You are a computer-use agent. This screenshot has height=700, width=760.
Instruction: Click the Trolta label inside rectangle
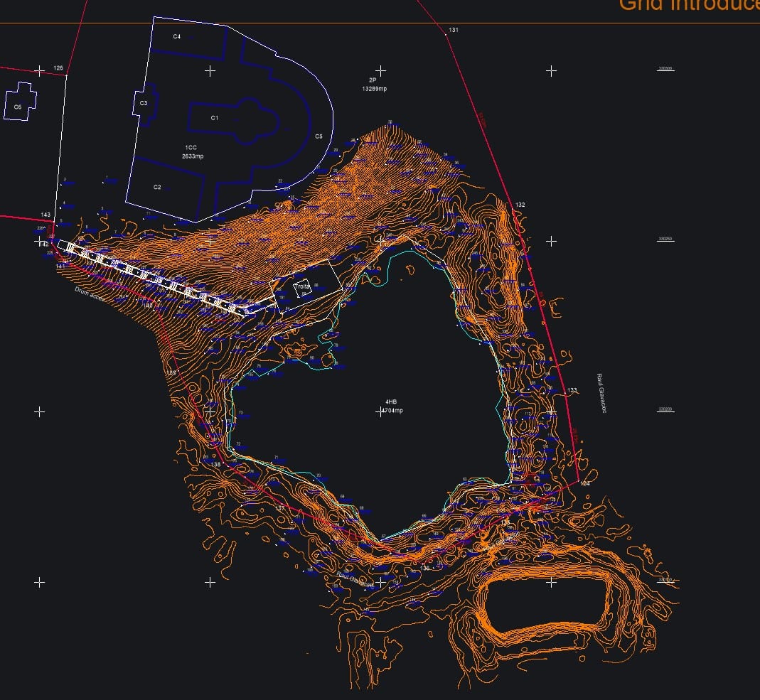pyautogui.click(x=302, y=286)
